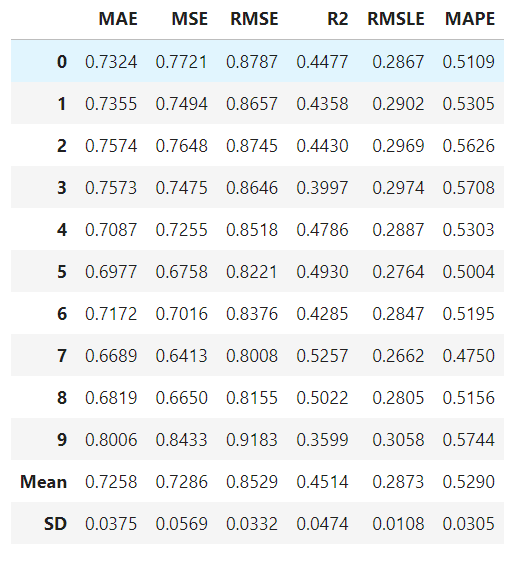Select row index 0 label
512x564 pixels.
click(62, 62)
